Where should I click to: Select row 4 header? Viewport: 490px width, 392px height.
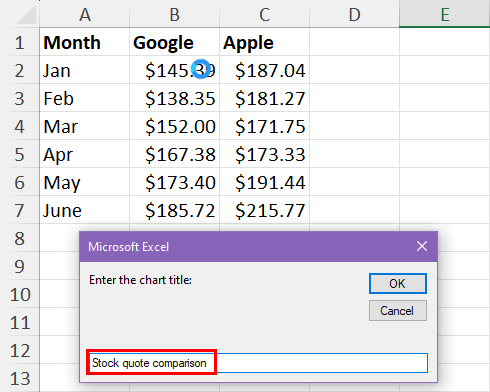(19, 126)
